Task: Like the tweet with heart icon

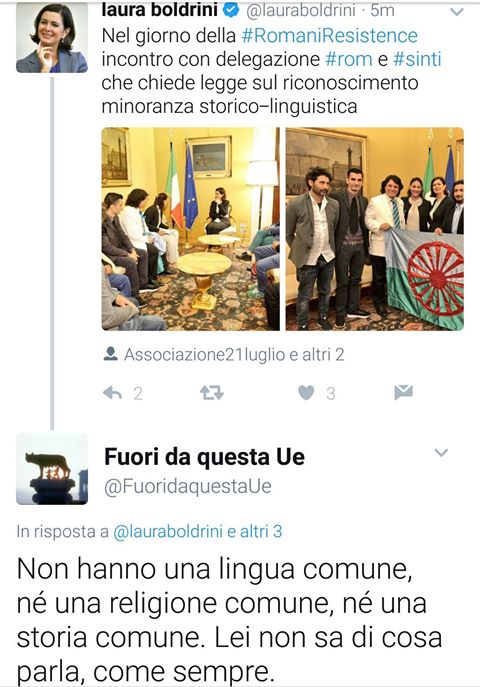Action: [x=306, y=393]
